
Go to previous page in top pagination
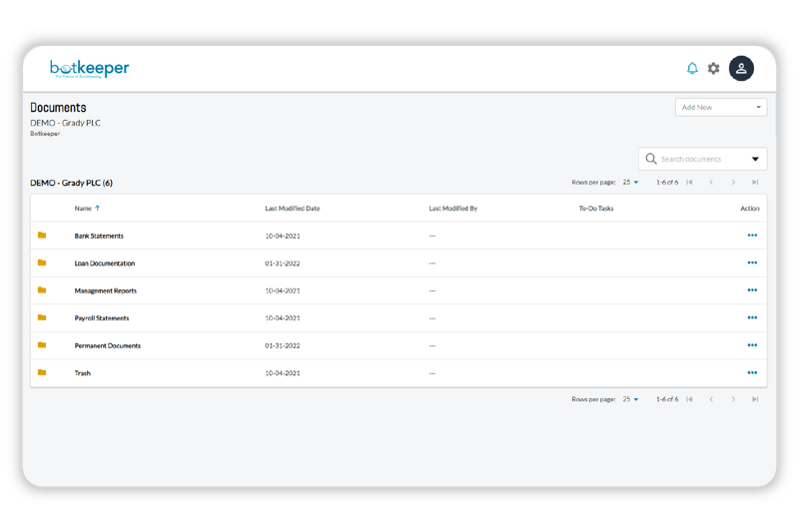[x=711, y=183]
